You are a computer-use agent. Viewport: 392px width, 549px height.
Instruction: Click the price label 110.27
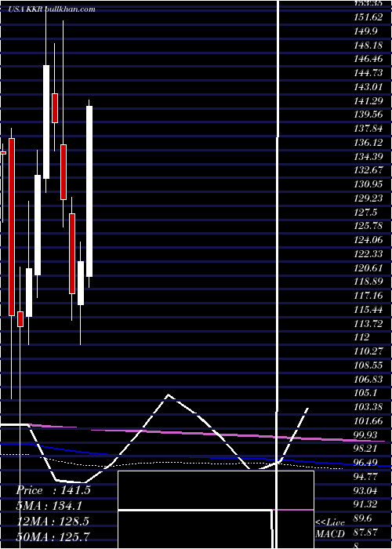[x=368, y=351]
